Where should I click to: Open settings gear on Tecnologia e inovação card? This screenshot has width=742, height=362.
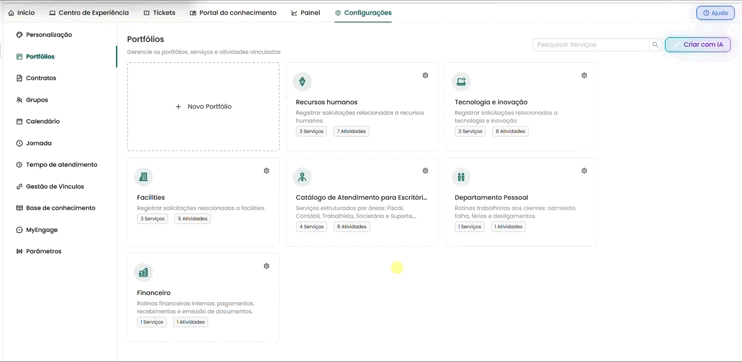[x=584, y=75]
